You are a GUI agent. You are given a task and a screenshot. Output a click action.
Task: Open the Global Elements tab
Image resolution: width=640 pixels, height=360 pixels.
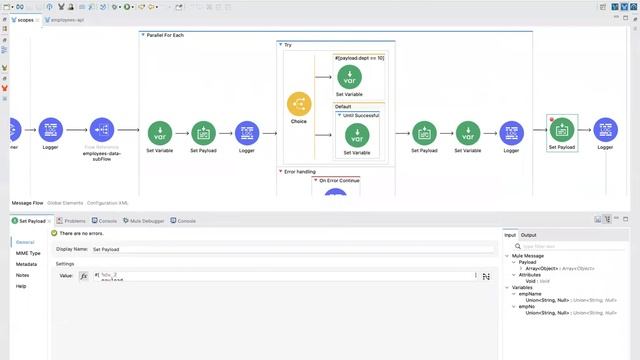pos(65,203)
